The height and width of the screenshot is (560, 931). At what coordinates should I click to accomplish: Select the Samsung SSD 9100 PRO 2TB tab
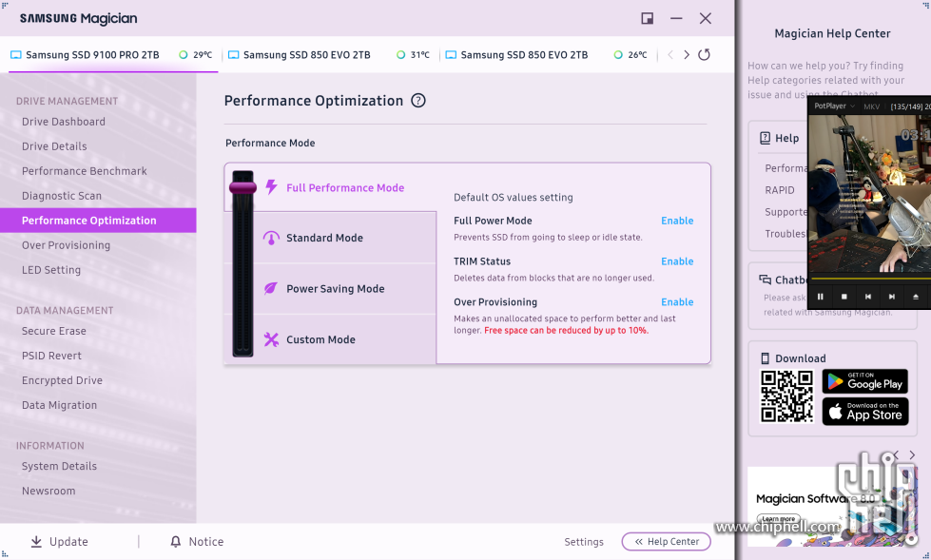113,54
